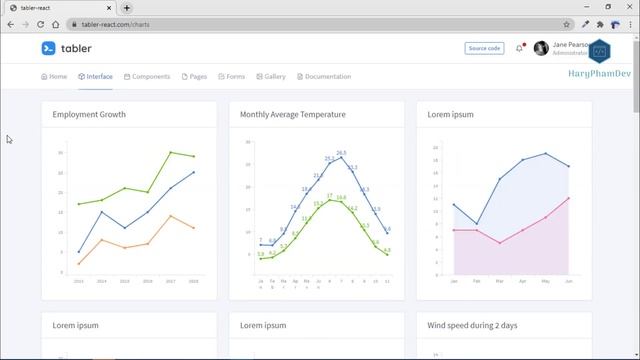Click the tabler logo icon
640x360 pixels.
click(49, 49)
